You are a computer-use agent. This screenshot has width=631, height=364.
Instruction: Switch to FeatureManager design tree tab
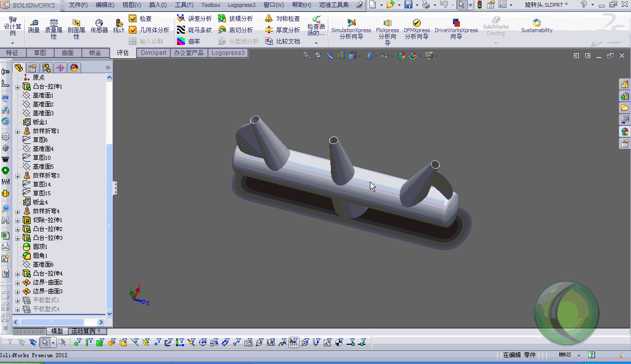[x=19, y=68]
